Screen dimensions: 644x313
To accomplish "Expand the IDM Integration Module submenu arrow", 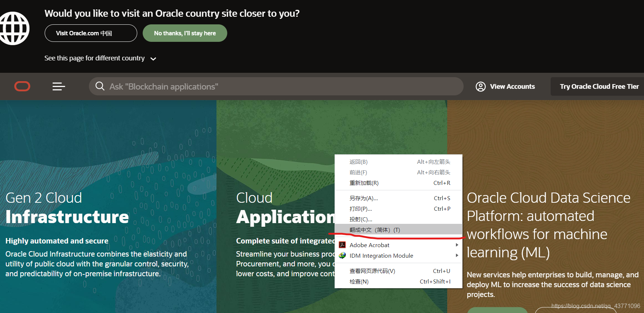I will [457, 255].
